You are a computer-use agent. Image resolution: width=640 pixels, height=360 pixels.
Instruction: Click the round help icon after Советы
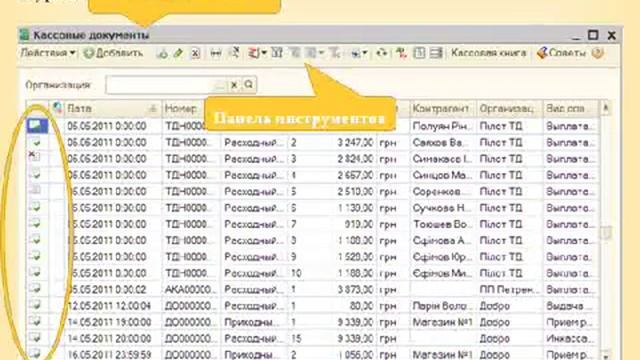click(x=598, y=53)
